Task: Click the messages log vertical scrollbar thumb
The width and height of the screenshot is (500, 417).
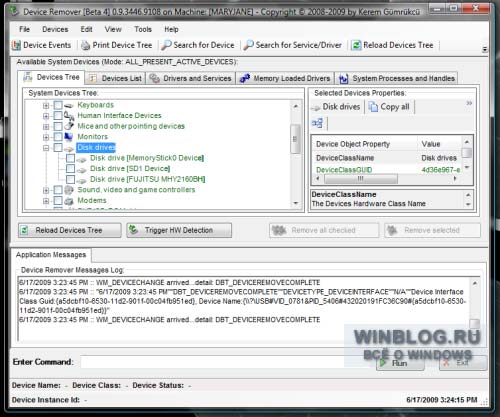Action: click(x=474, y=323)
